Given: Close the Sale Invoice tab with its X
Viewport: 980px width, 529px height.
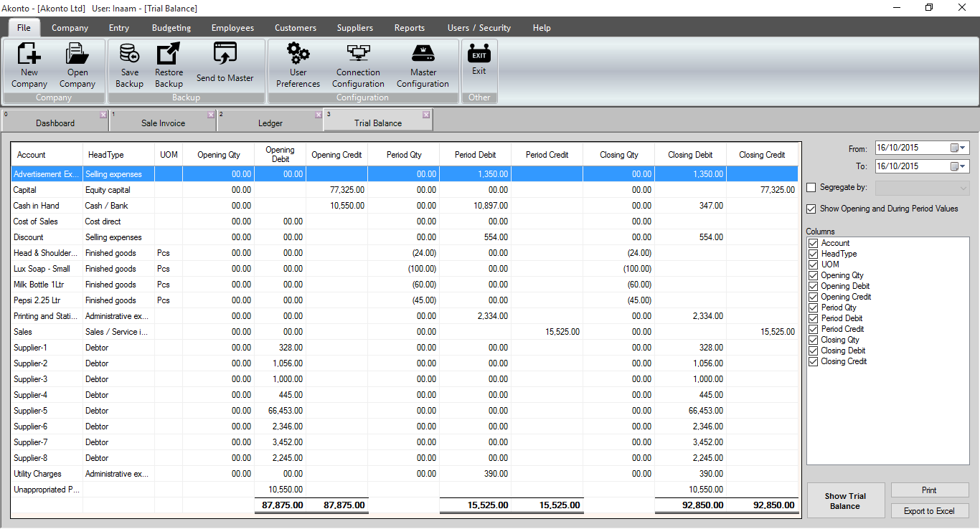Looking at the screenshot, I should 211,115.
